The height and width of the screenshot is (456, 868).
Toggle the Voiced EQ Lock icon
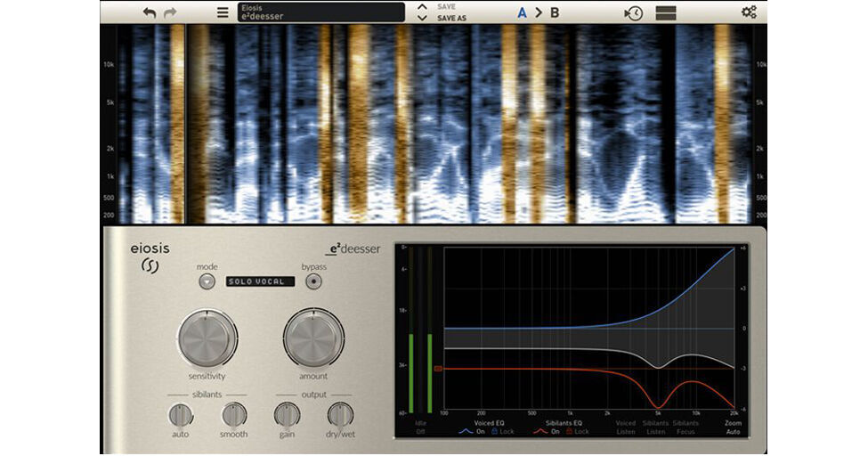pyautogui.click(x=495, y=431)
